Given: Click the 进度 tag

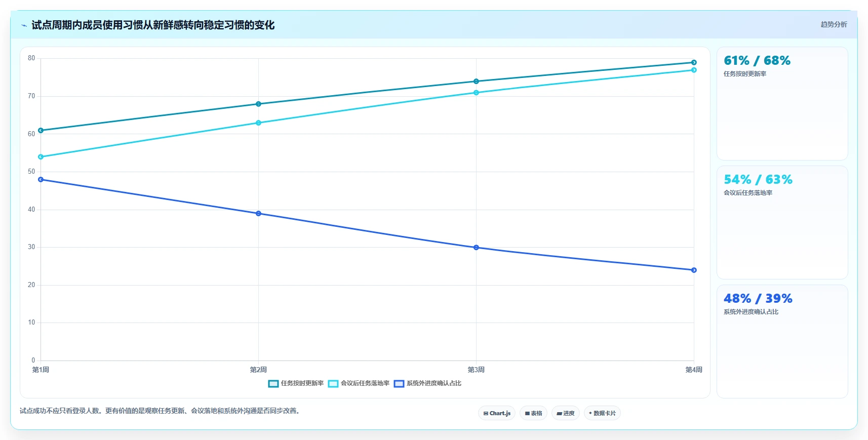Looking at the screenshot, I should coord(565,413).
